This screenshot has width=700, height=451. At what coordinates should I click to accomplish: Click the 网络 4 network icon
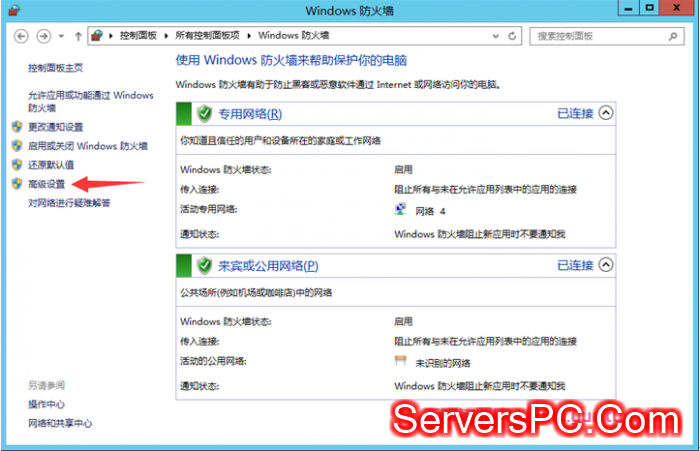tap(401, 211)
